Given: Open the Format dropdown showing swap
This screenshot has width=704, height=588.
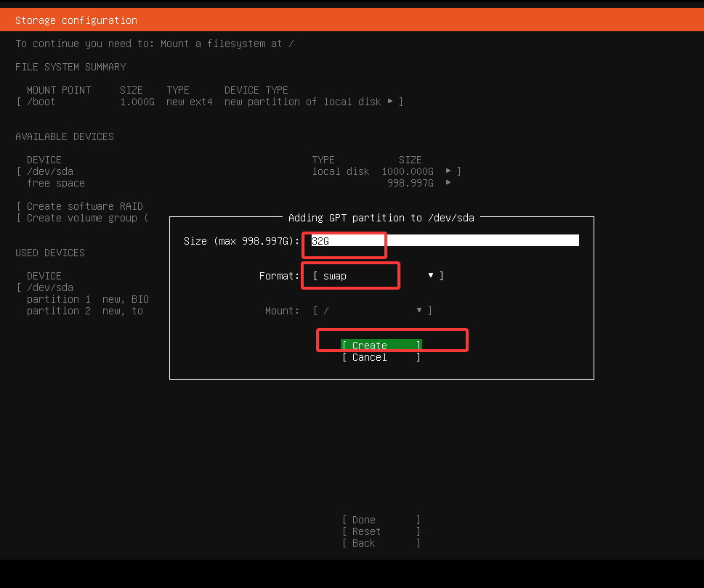Looking at the screenshot, I should coord(350,275).
